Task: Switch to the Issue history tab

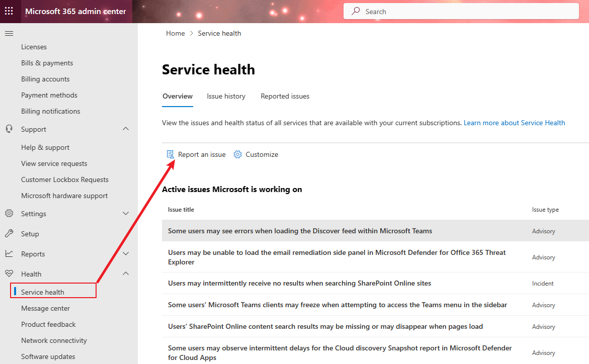Action: tap(226, 96)
